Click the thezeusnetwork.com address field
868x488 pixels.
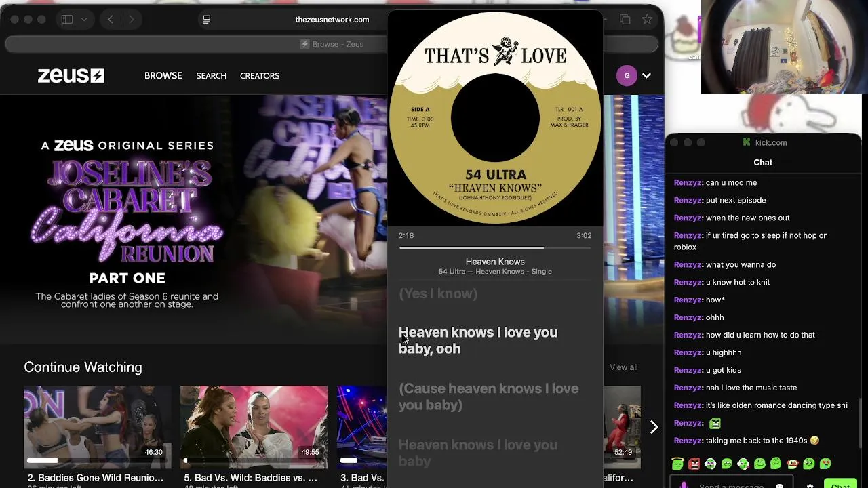point(332,20)
